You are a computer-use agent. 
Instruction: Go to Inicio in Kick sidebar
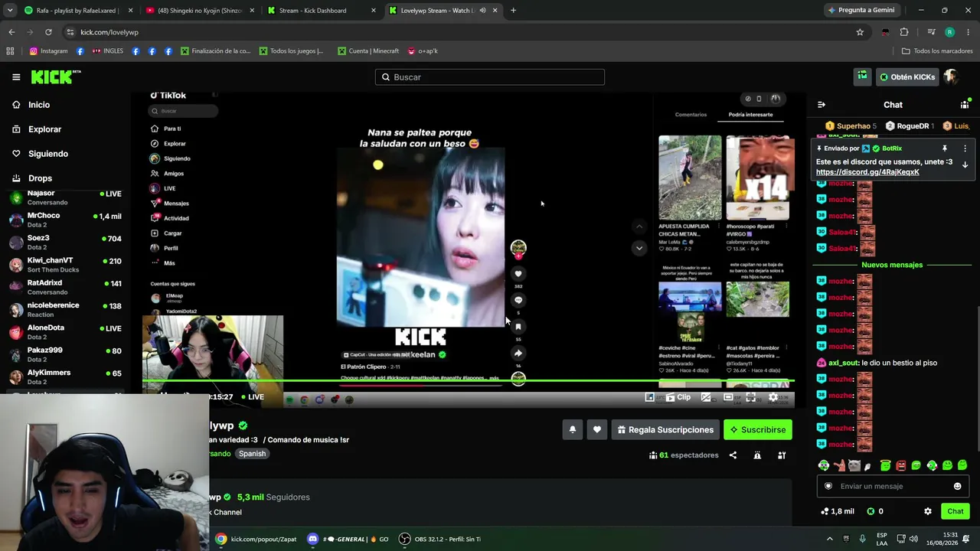[39, 105]
